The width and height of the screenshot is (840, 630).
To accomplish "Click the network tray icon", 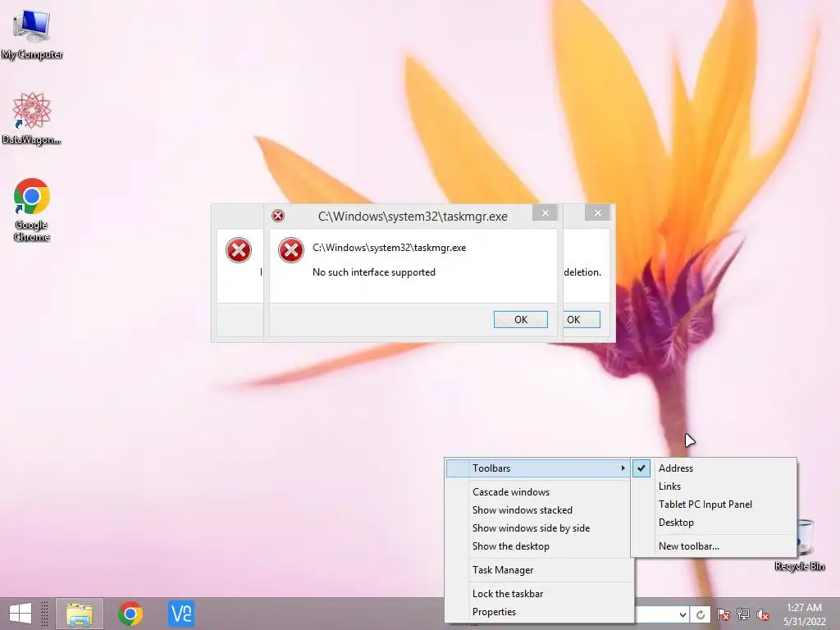I will coord(743,614).
